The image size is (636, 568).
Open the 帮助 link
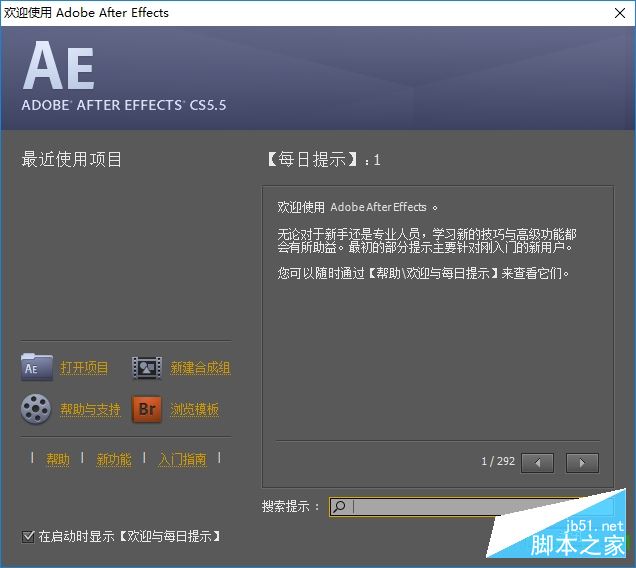point(58,459)
